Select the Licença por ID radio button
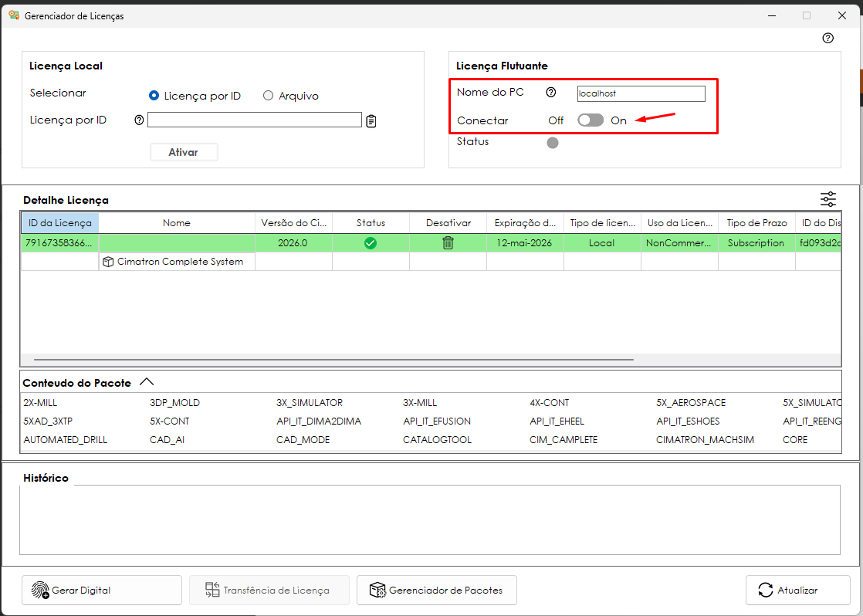 click(x=154, y=96)
